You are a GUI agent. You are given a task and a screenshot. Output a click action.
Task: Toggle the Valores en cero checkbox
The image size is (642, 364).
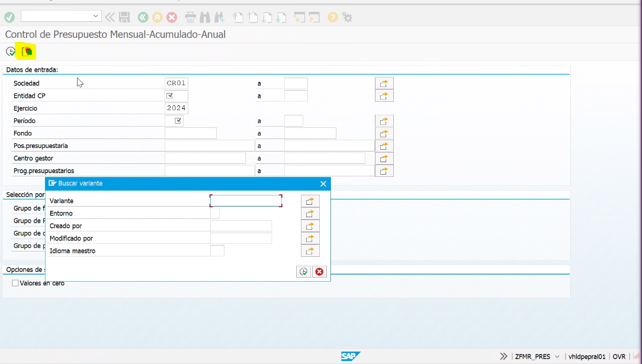tap(16, 284)
